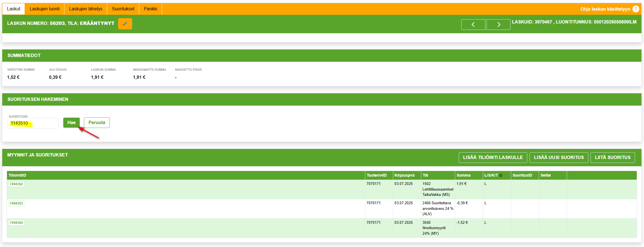This screenshot has height=247, width=644.
Task: Click the Liitä suoritus button
Action: (x=612, y=158)
